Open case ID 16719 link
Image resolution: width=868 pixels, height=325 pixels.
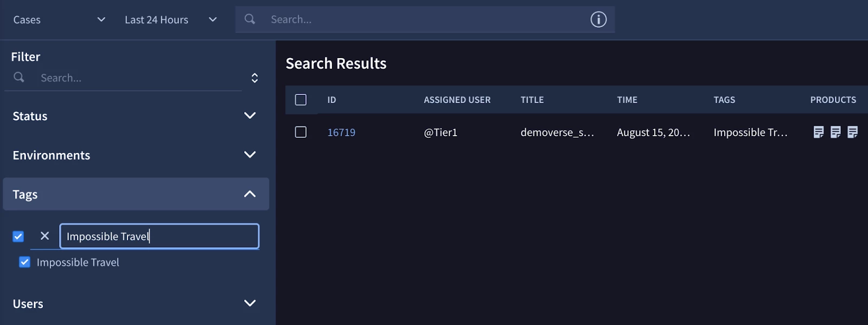341,132
